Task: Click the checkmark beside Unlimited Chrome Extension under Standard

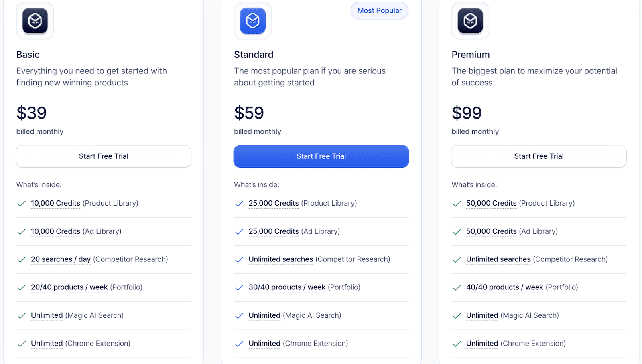Action: [x=240, y=344]
